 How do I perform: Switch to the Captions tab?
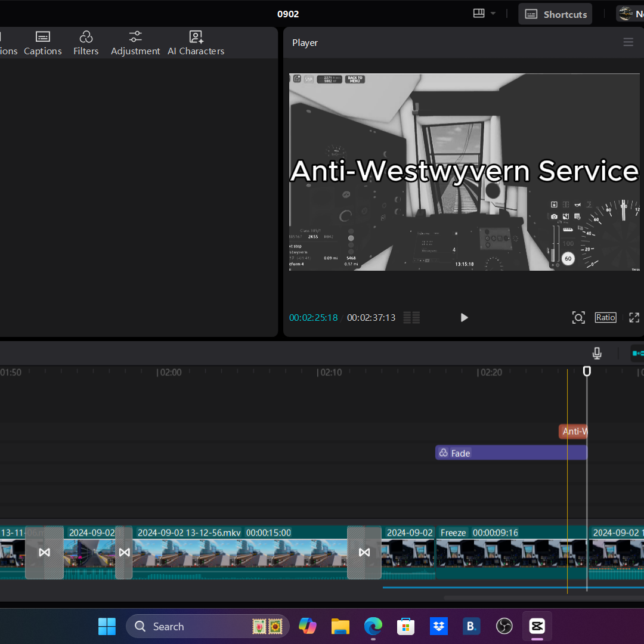tap(43, 44)
